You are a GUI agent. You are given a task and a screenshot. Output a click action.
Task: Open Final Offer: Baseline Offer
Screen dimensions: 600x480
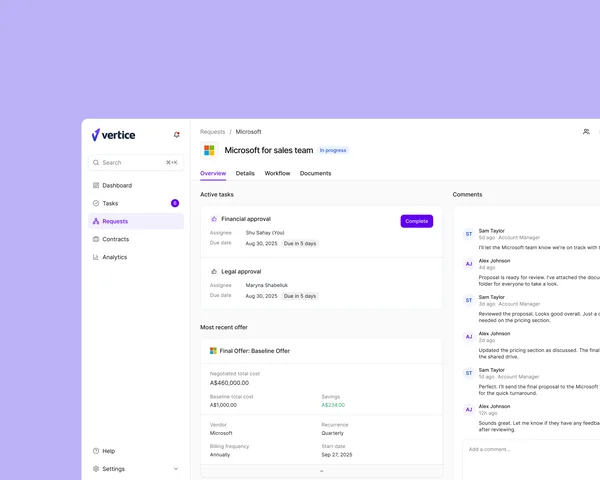point(254,351)
